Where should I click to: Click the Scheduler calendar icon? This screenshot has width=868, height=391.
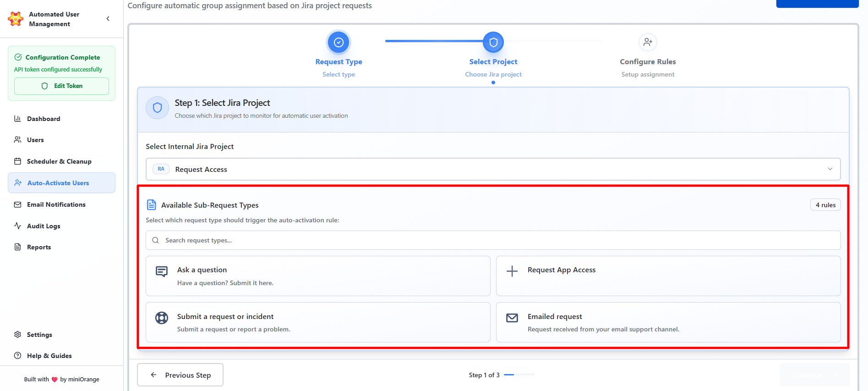tap(18, 161)
